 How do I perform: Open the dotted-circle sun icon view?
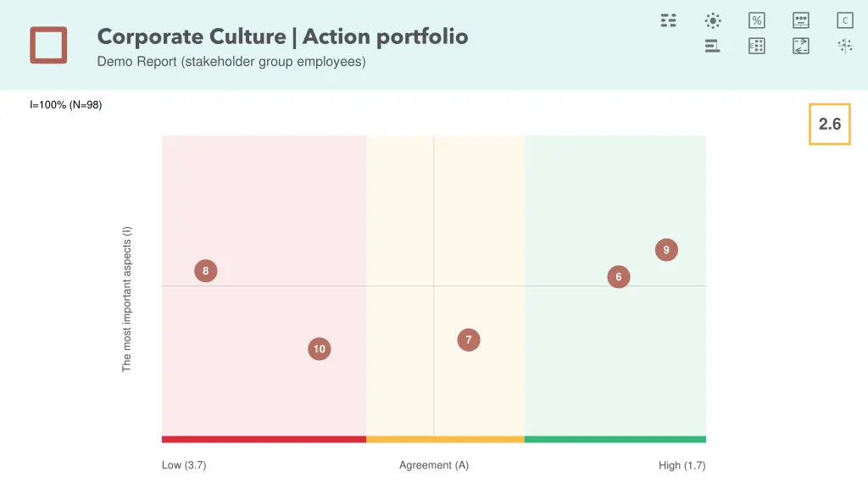713,20
